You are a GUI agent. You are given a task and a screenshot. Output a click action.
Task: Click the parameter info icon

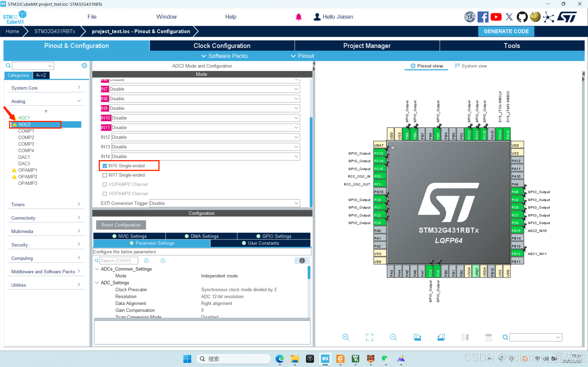tap(302, 260)
